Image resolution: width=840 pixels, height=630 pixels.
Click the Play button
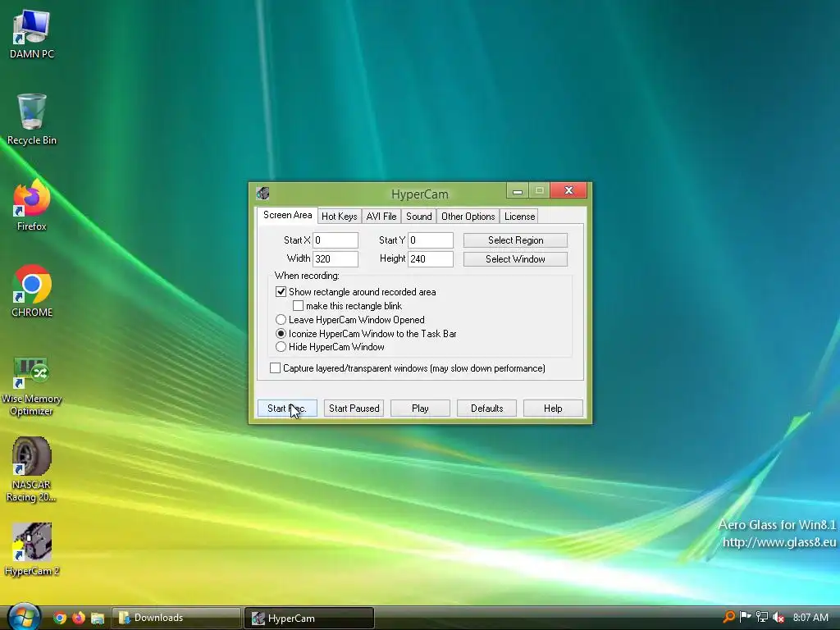coord(420,409)
